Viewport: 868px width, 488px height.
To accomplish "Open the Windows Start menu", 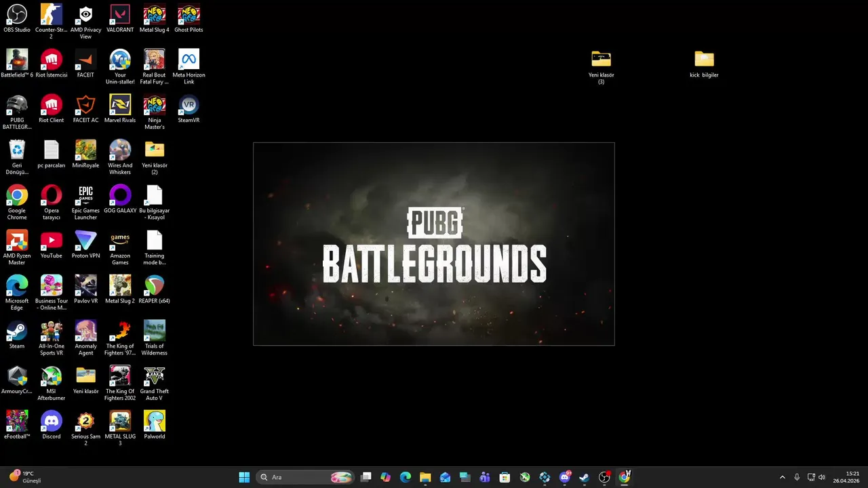I will click(244, 477).
